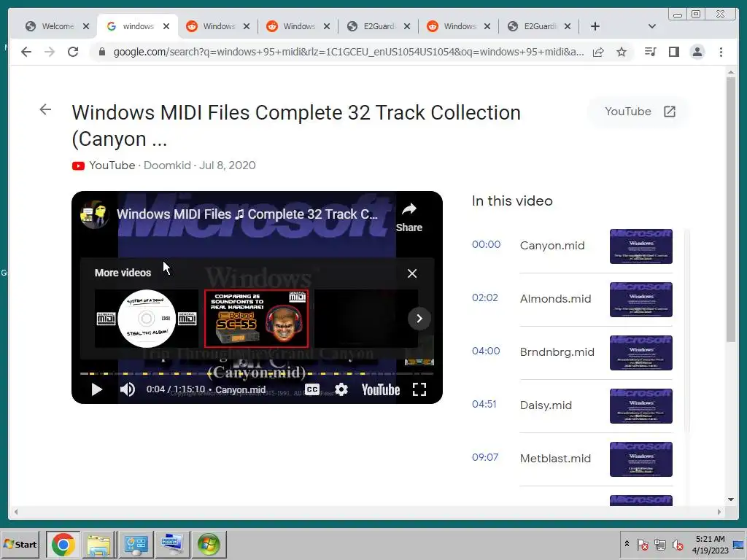The height and width of the screenshot is (560, 747).
Task: Jump to 02:02 Almonds.mid timestamp
Action: [x=485, y=297]
